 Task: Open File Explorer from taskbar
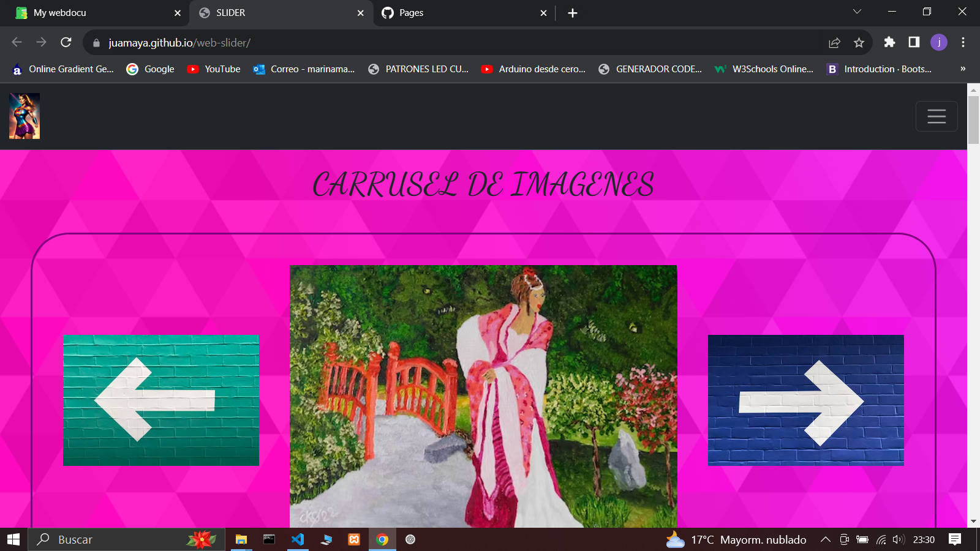[x=241, y=539]
